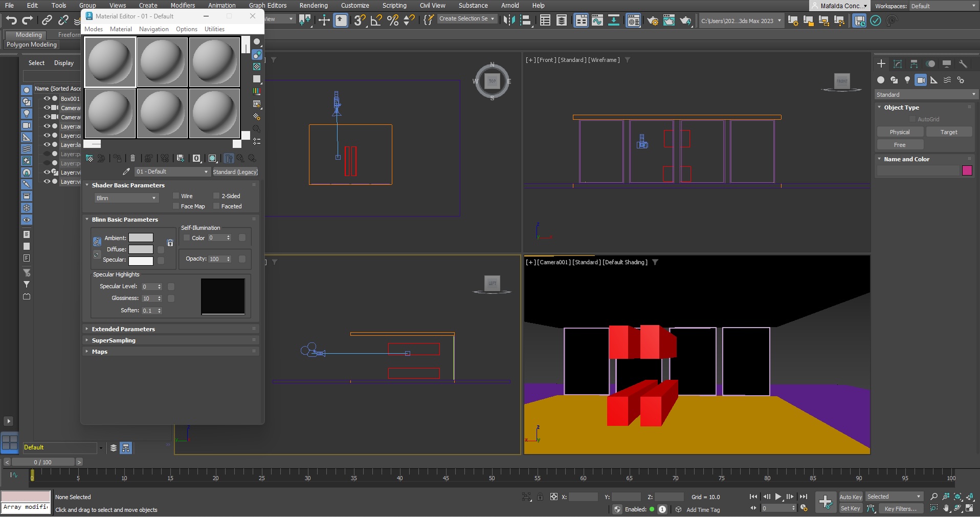Open the Create tab plus icon
The width and height of the screenshot is (980, 517).
(x=881, y=64)
